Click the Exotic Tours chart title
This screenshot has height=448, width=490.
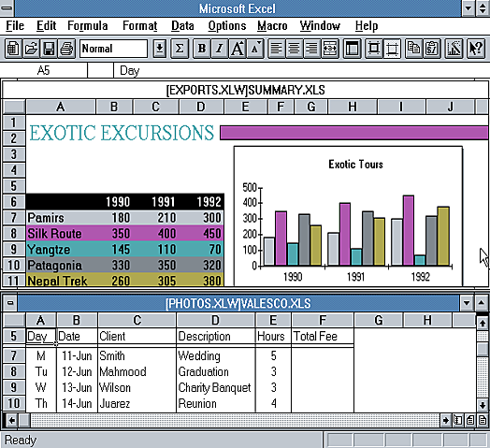point(355,164)
